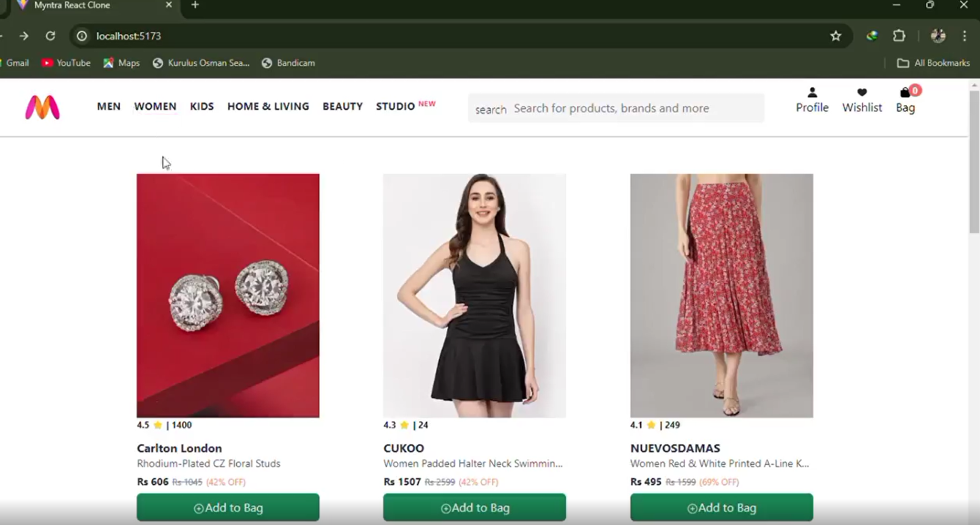Add the Carlton London studs to bag
This screenshot has height=525, width=980.
pos(227,507)
